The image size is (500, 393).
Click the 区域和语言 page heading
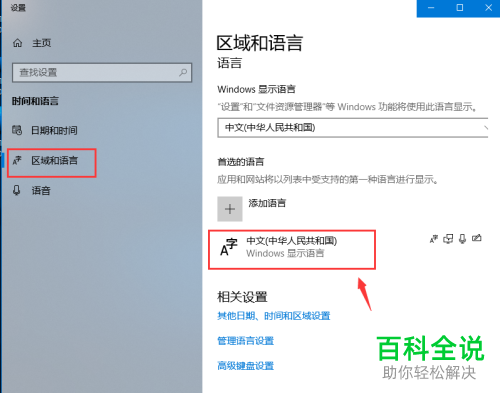pos(260,43)
